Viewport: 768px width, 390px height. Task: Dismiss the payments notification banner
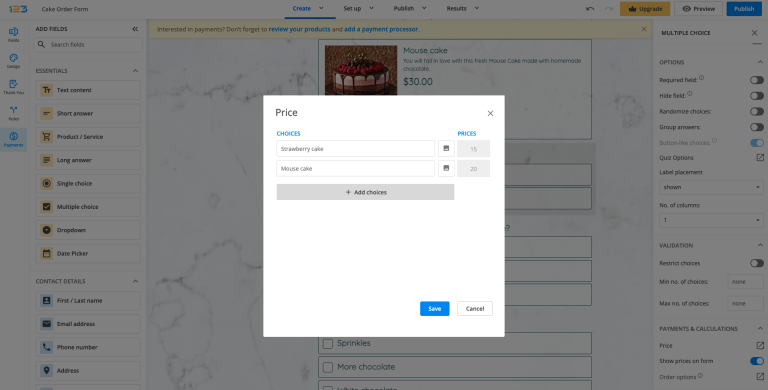pyautogui.click(x=644, y=29)
